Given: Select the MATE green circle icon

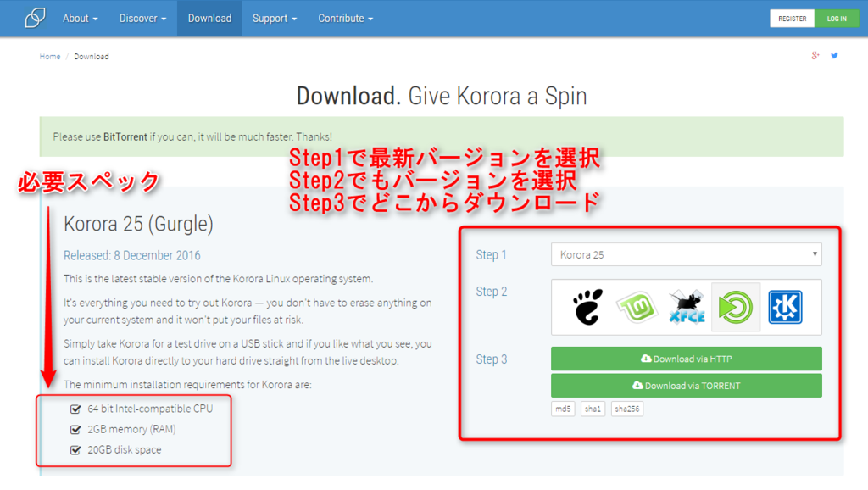Looking at the screenshot, I should click(735, 307).
